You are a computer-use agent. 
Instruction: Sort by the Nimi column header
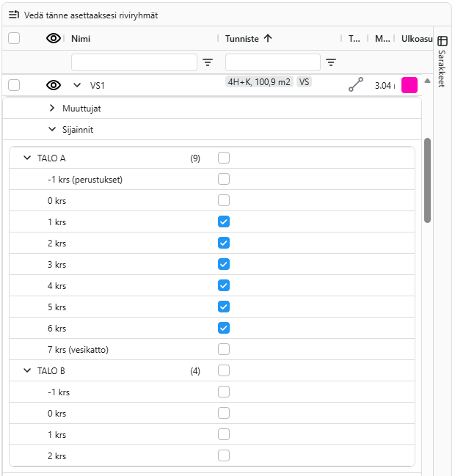[81, 39]
